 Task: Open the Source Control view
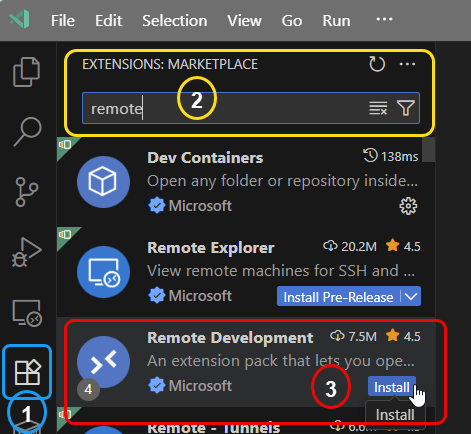click(27, 192)
